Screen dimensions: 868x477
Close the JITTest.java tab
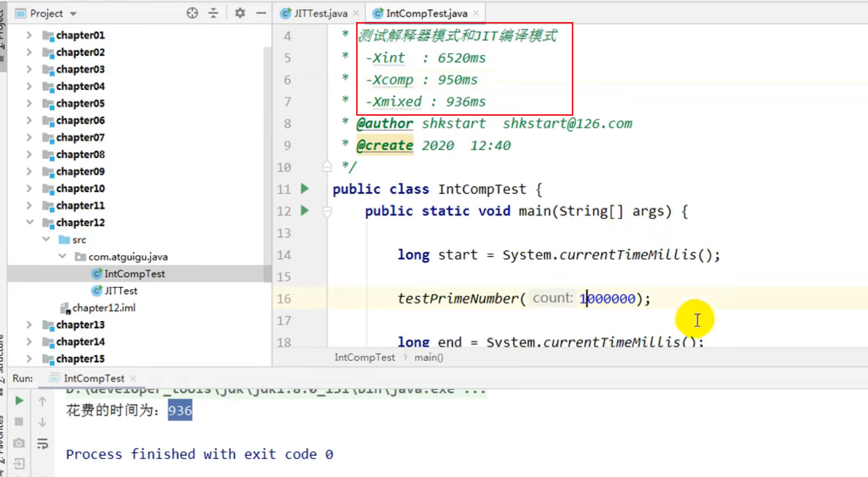click(x=356, y=13)
